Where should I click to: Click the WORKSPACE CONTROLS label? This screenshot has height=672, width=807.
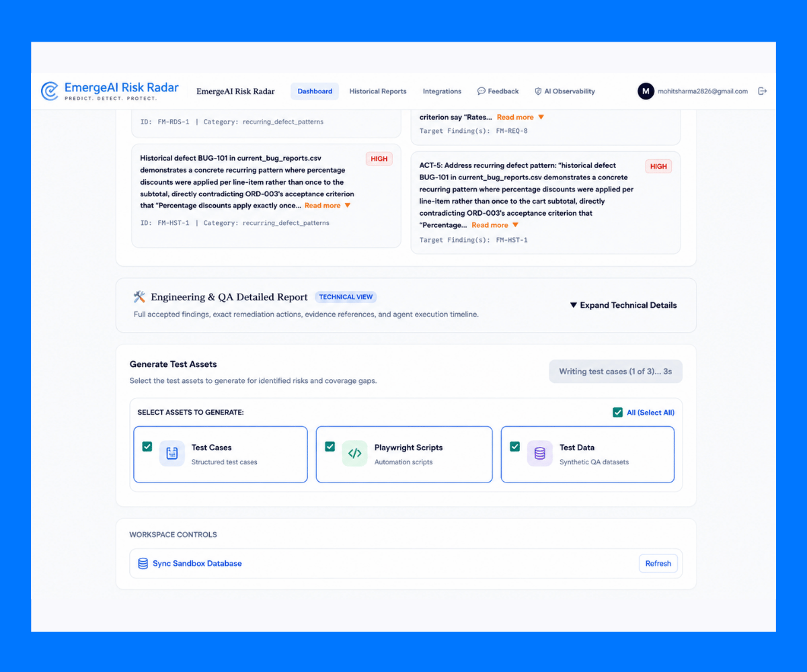coord(173,535)
